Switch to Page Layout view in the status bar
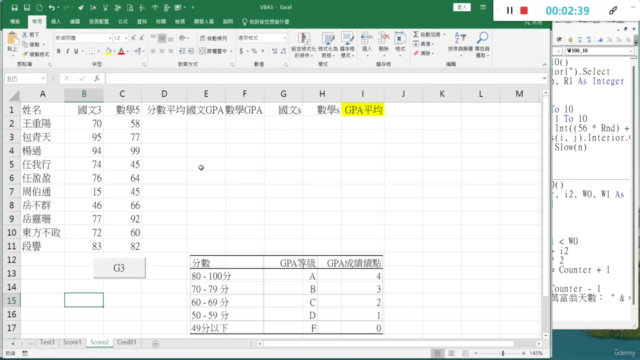 pos(451,353)
